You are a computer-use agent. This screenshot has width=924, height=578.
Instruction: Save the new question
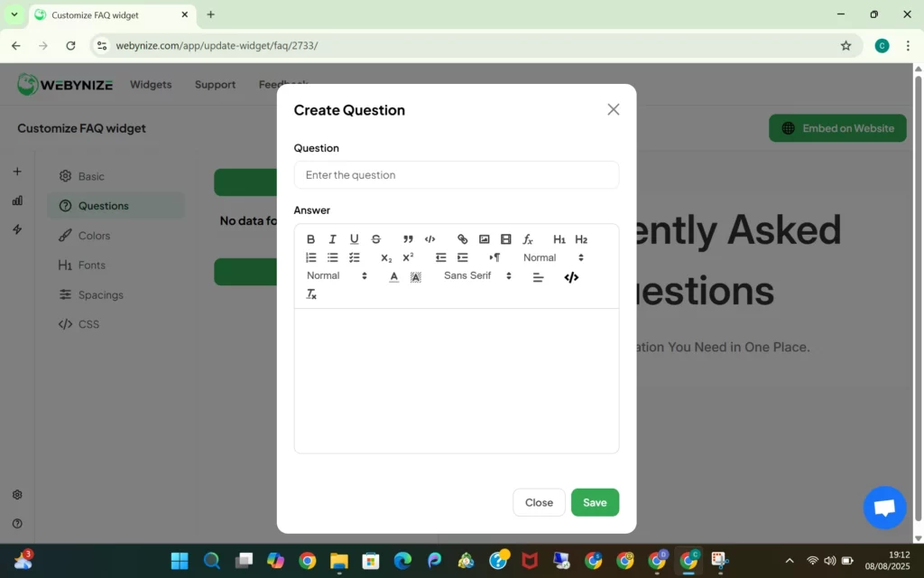[595, 502]
